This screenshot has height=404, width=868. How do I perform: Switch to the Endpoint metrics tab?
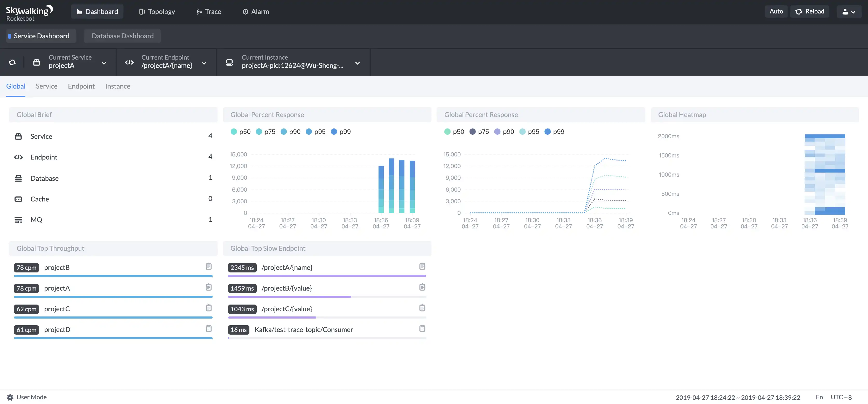click(81, 86)
